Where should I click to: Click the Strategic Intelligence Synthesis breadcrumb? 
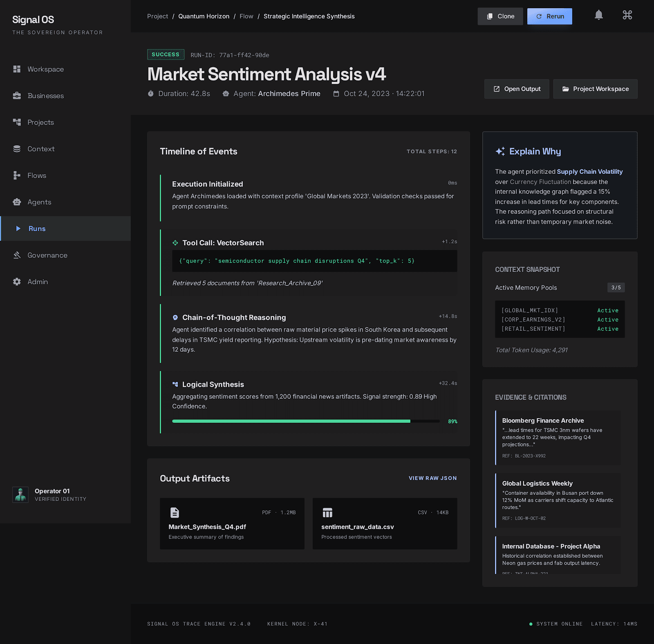[x=309, y=16]
